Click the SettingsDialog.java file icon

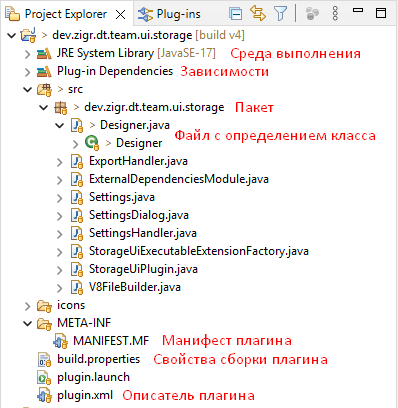77,216
